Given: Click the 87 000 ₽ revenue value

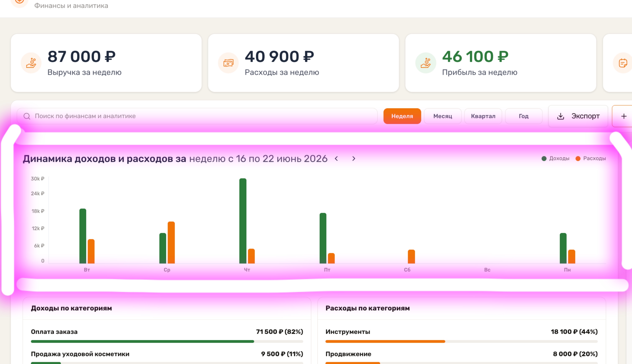Looking at the screenshot, I should [x=82, y=57].
